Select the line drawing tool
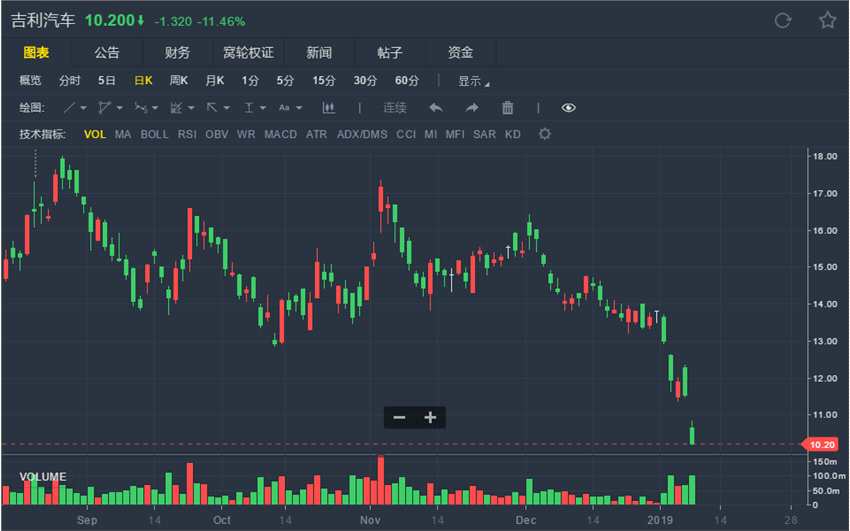 click(x=69, y=108)
